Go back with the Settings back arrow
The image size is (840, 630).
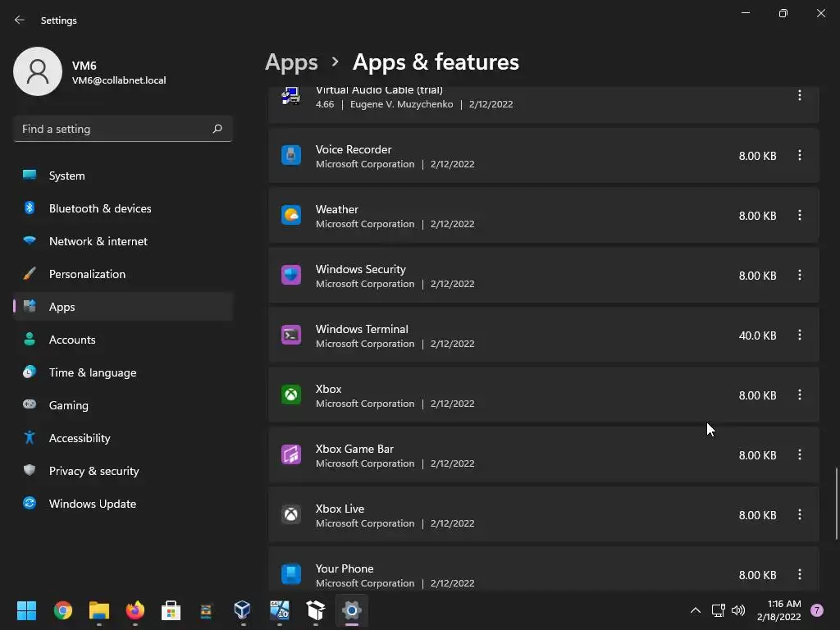pyautogui.click(x=20, y=20)
